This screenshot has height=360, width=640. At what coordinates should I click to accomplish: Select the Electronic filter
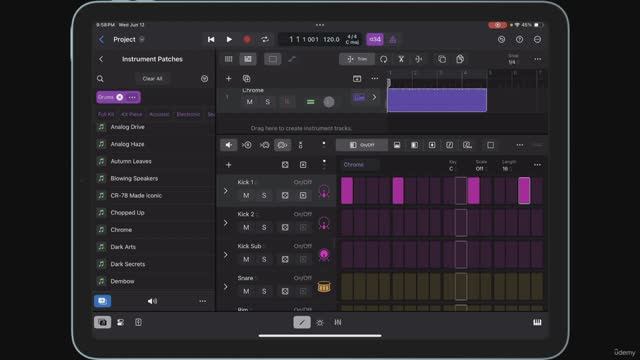[x=188, y=114]
